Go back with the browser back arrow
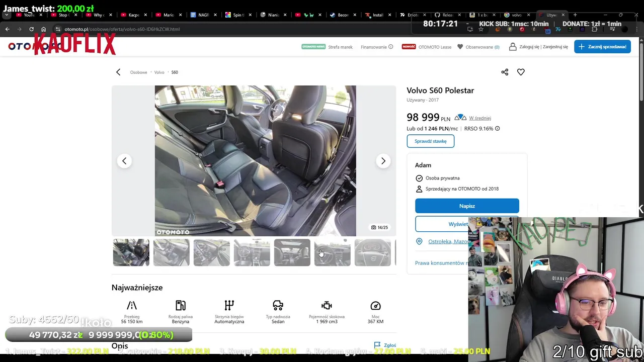This screenshot has height=362, width=644. pyautogui.click(x=7, y=29)
